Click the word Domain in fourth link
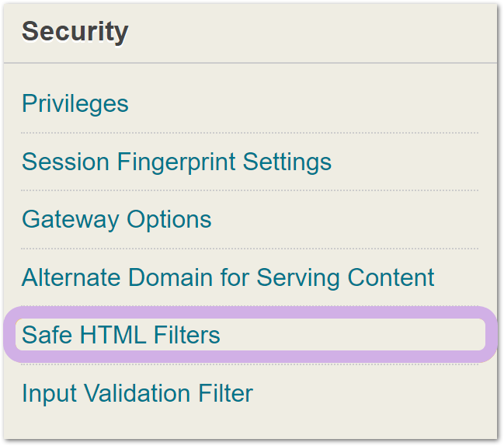 [x=170, y=277]
